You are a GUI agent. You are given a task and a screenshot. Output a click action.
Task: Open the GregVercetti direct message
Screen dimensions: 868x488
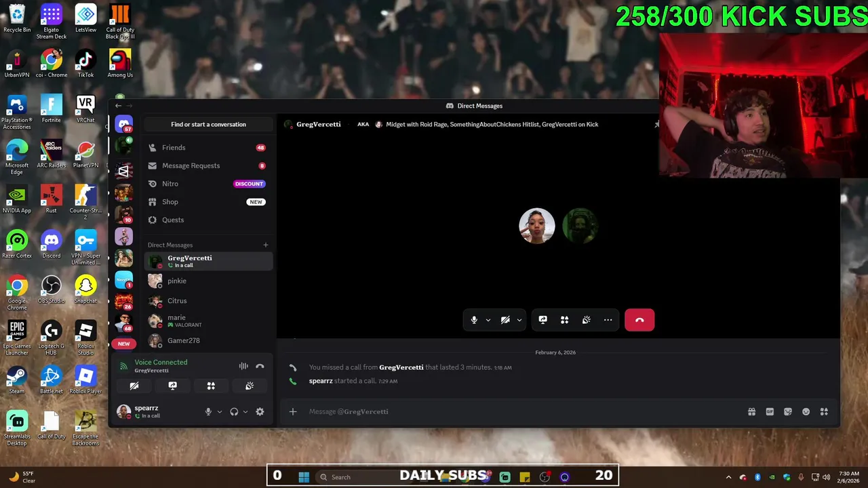click(x=208, y=261)
